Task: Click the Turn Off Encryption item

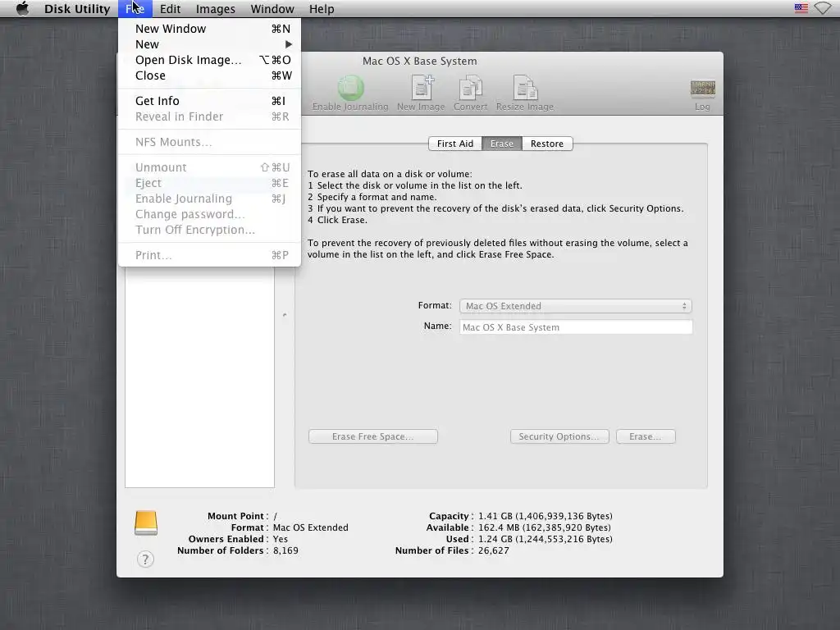Action: point(209,230)
